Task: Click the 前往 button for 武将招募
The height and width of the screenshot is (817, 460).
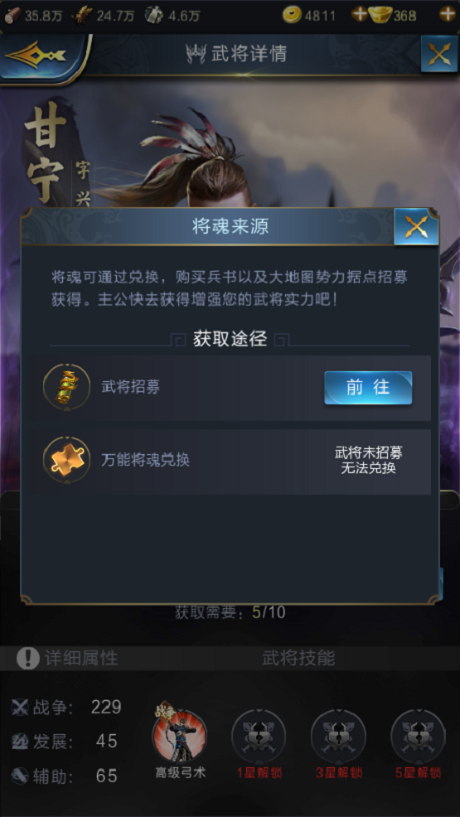Action: pos(368,388)
